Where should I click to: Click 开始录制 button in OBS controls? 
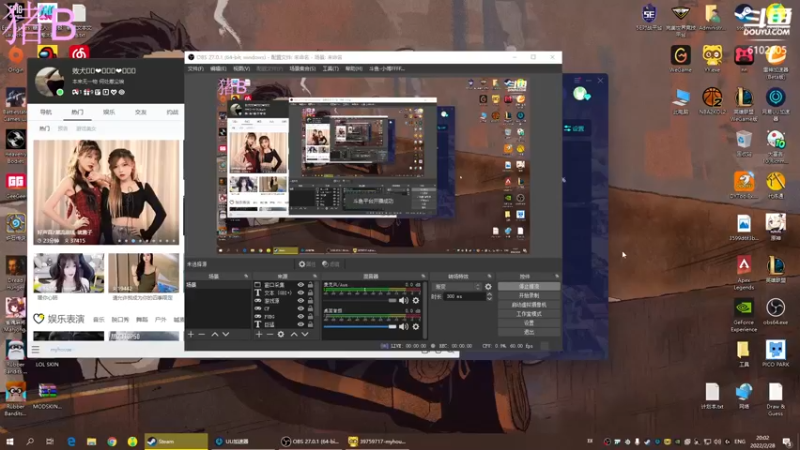pyautogui.click(x=529, y=295)
